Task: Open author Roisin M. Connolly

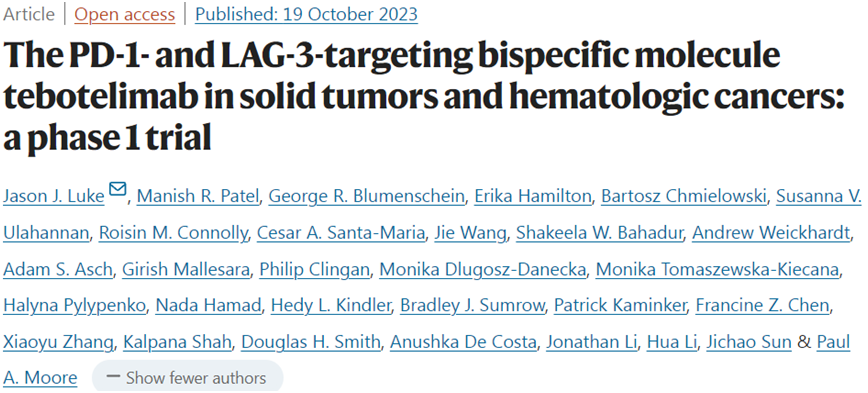Action: (173, 232)
